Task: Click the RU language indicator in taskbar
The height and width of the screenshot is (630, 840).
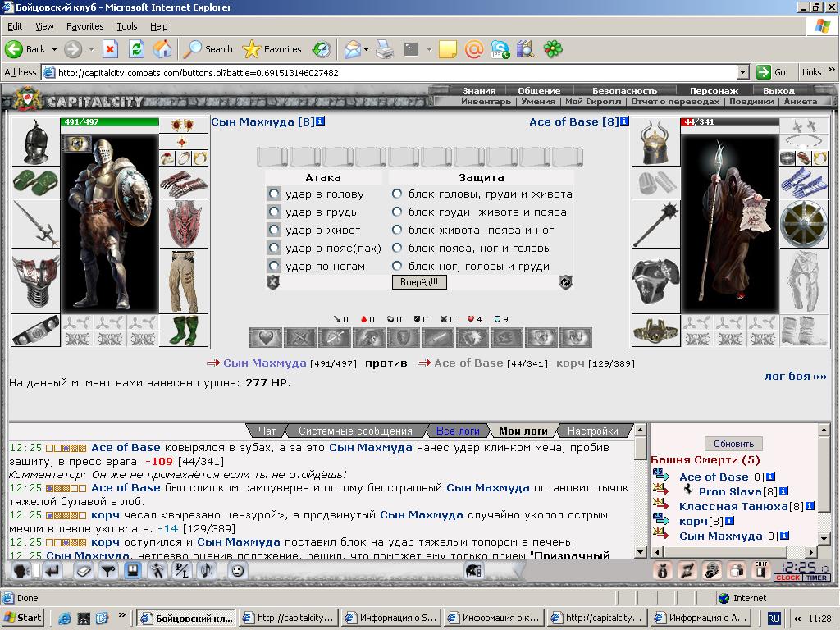Action: [774, 619]
